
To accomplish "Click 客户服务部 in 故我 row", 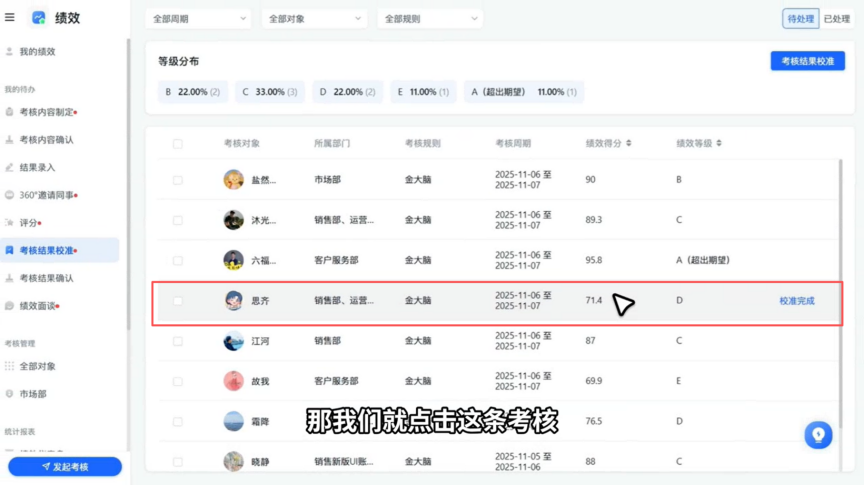I will (336, 381).
